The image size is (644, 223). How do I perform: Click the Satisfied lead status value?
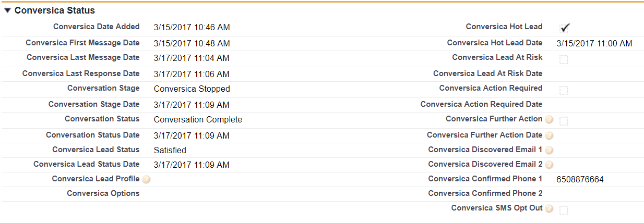(x=170, y=151)
